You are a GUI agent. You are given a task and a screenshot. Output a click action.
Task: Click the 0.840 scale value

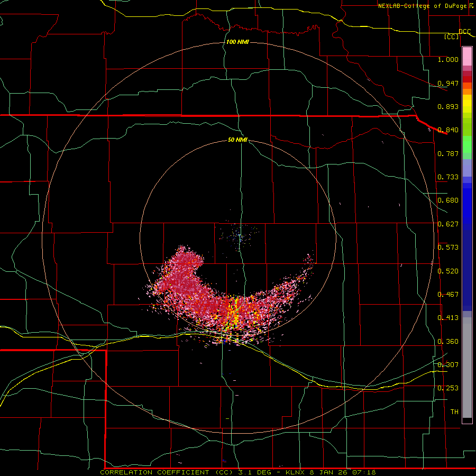tap(448, 130)
